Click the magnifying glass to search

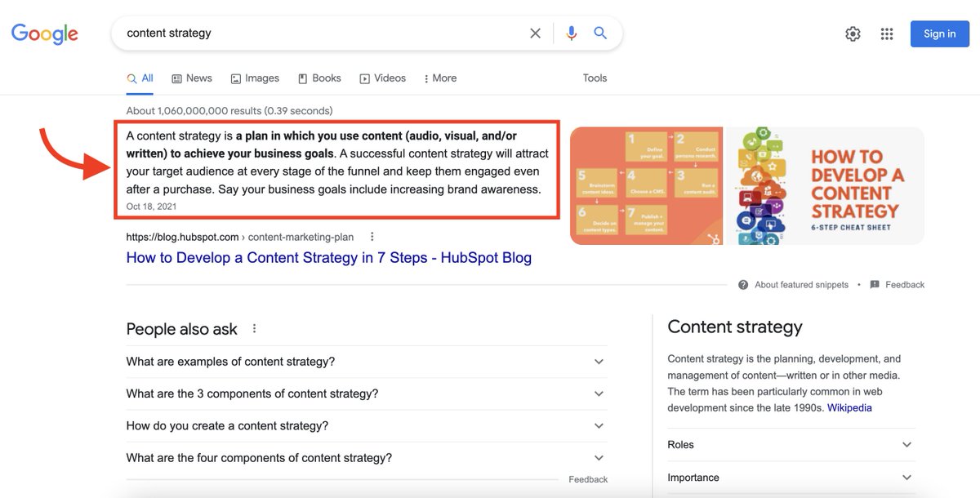click(600, 33)
